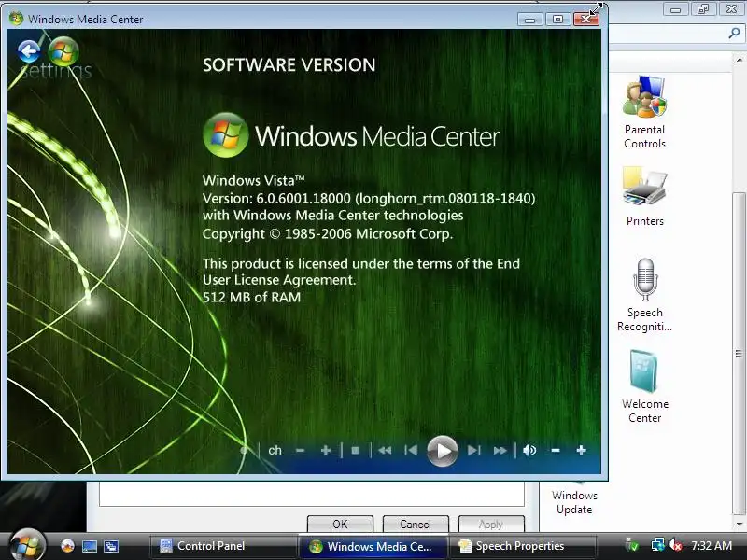Rewind using the rewind button
This screenshot has height=560, width=747.
point(385,451)
